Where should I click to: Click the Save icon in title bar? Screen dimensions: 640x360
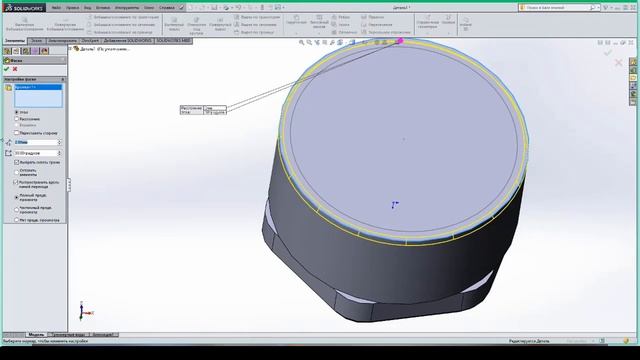[x=214, y=7]
